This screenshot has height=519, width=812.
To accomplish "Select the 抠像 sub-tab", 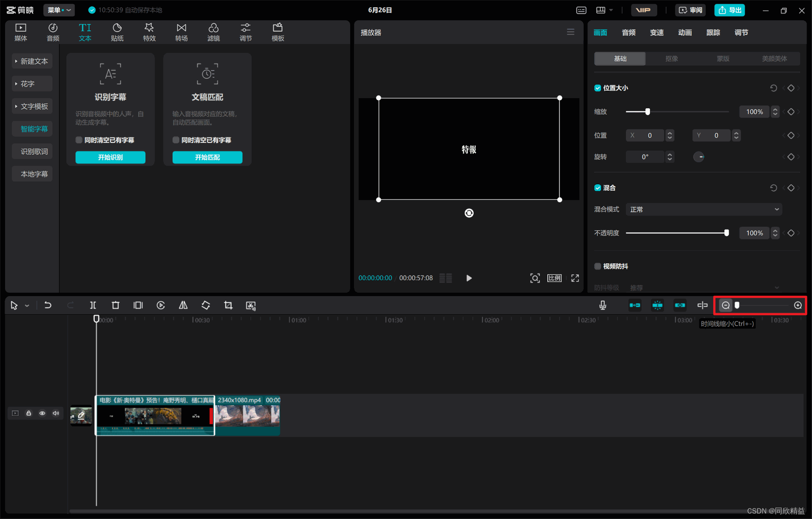I will (x=671, y=59).
